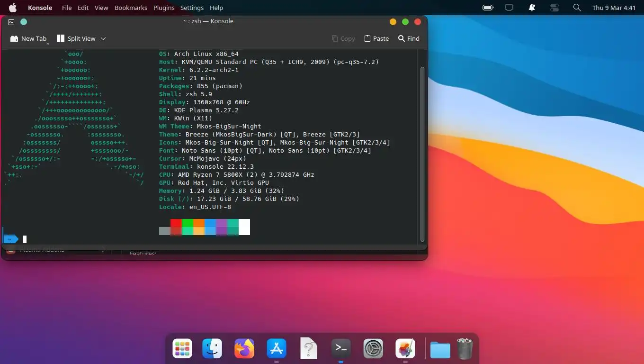Click the 'CPU: AMD Ryzen 7 5800X' line
This screenshot has height=364, width=644.
(x=237, y=175)
